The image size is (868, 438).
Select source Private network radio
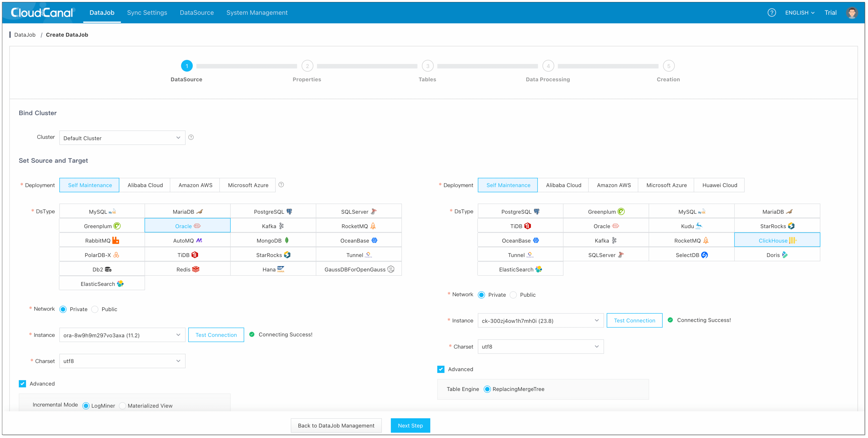pyautogui.click(x=63, y=309)
